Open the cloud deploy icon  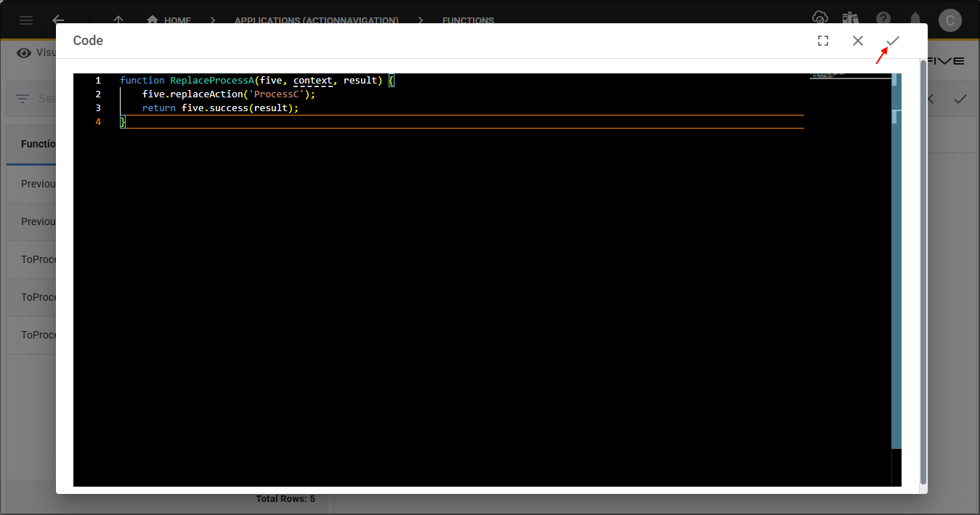click(819, 18)
